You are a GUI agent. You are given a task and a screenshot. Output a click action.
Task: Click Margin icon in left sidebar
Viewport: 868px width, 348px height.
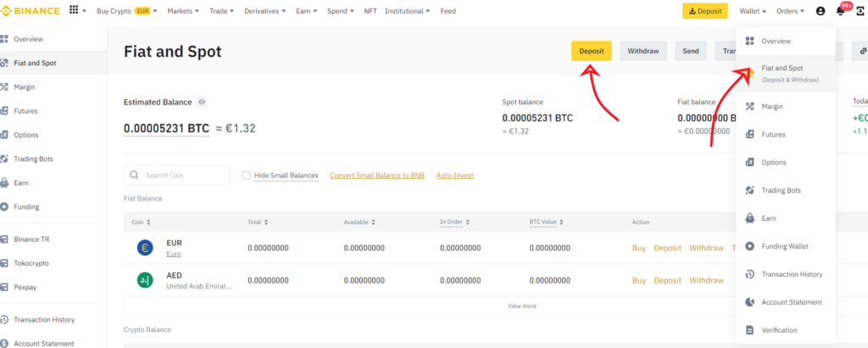[4, 87]
